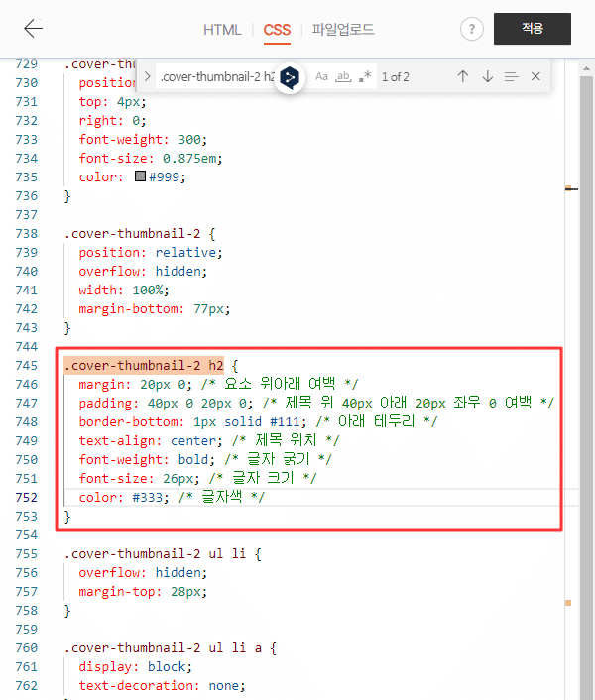595x700 pixels.
Task: Go back using the left arrow
Action: (x=34, y=29)
